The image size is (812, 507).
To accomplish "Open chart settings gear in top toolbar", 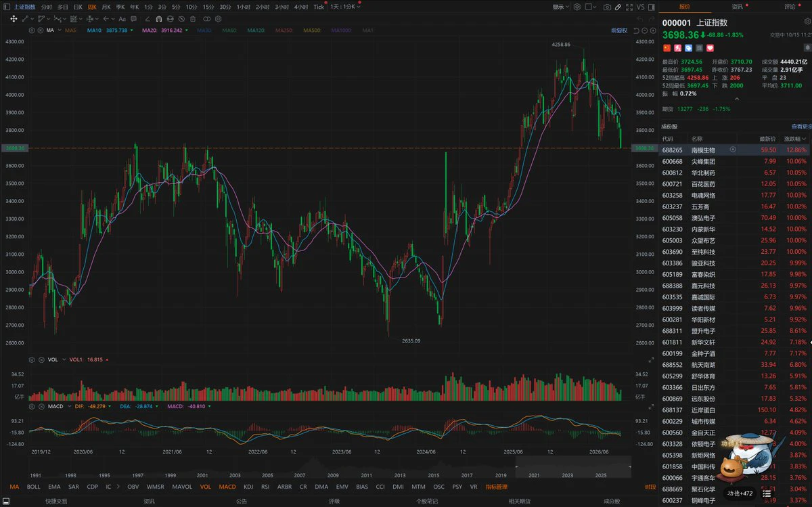I will tap(577, 7).
